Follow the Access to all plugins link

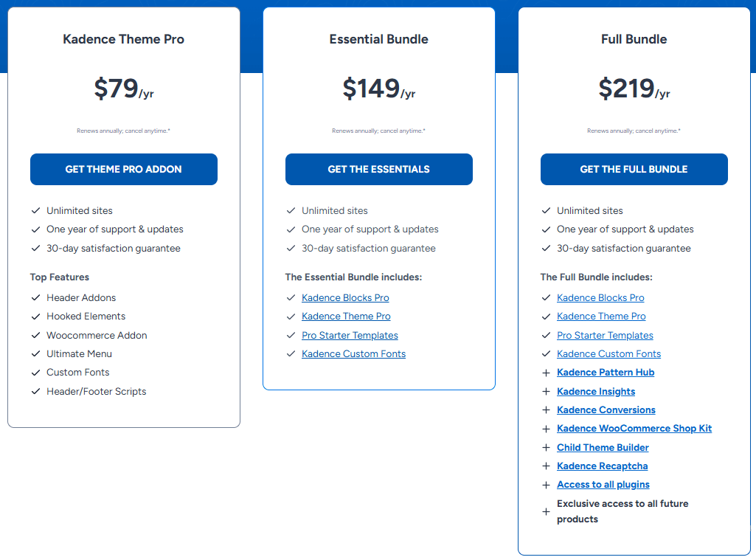click(603, 485)
